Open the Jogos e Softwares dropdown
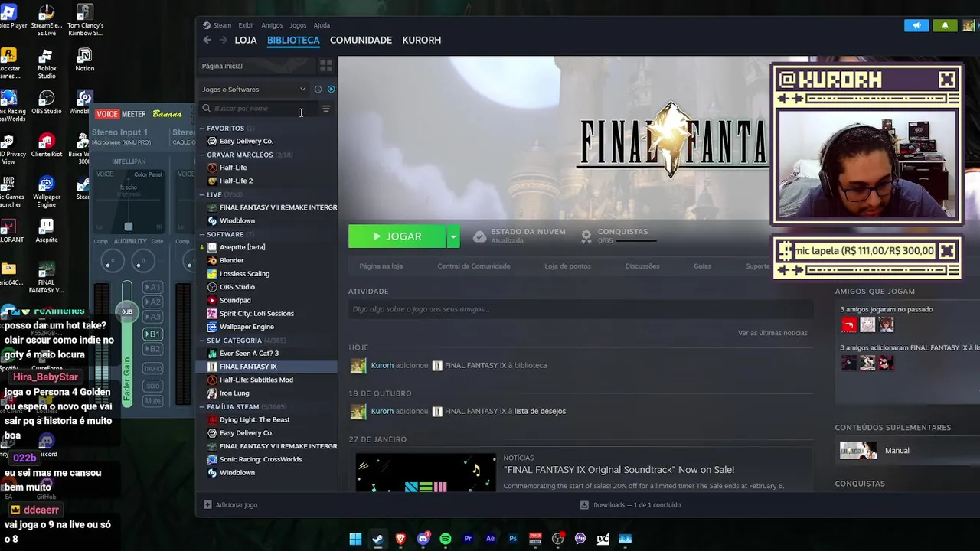Image resolution: width=980 pixels, height=551 pixels. tap(254, 90)
